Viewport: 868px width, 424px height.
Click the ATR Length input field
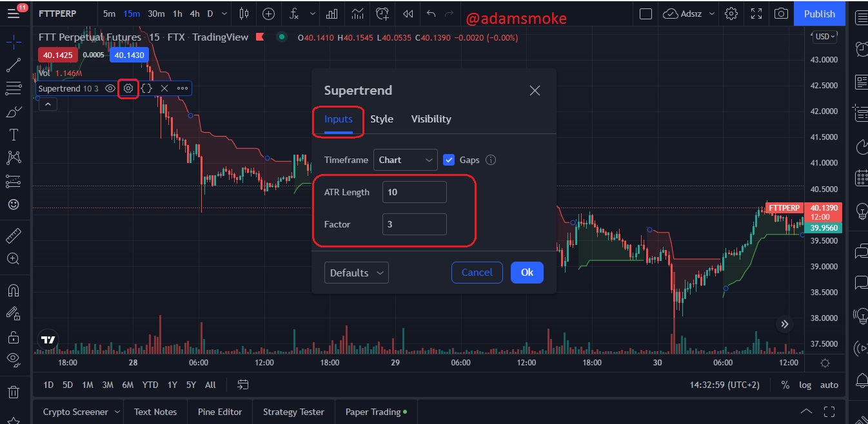pos(414,192)
